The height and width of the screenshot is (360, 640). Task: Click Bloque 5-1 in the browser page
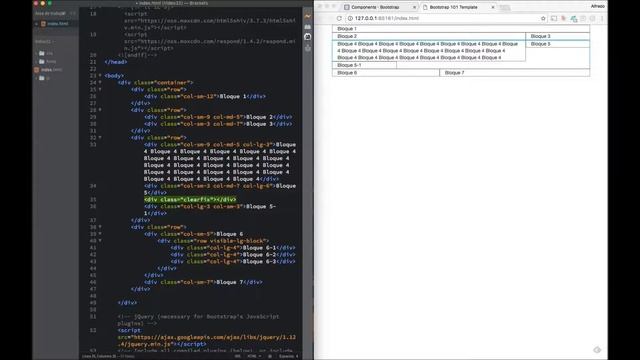coord(349,65)
